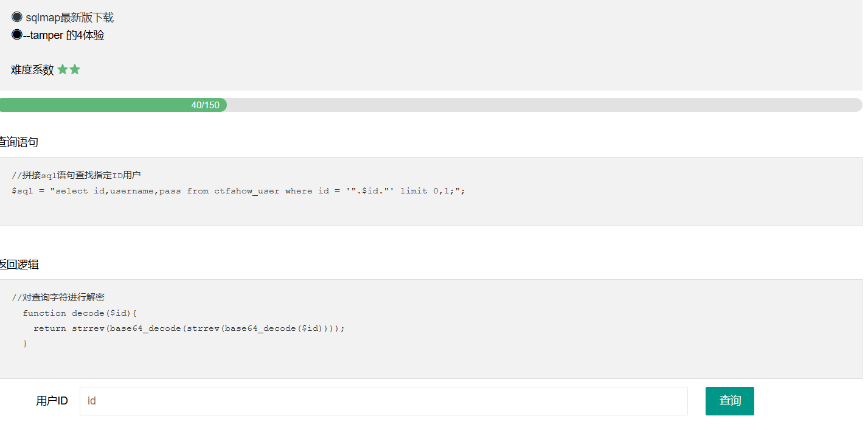Click the //对查询字符进行解密 comment line
868x430 pixels.
[58, 297]
